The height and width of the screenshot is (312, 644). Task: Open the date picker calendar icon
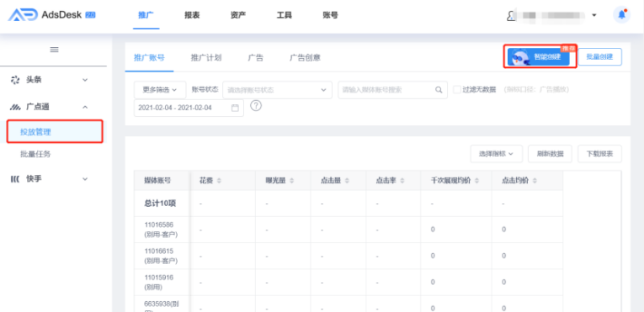(x=235, y=108)
